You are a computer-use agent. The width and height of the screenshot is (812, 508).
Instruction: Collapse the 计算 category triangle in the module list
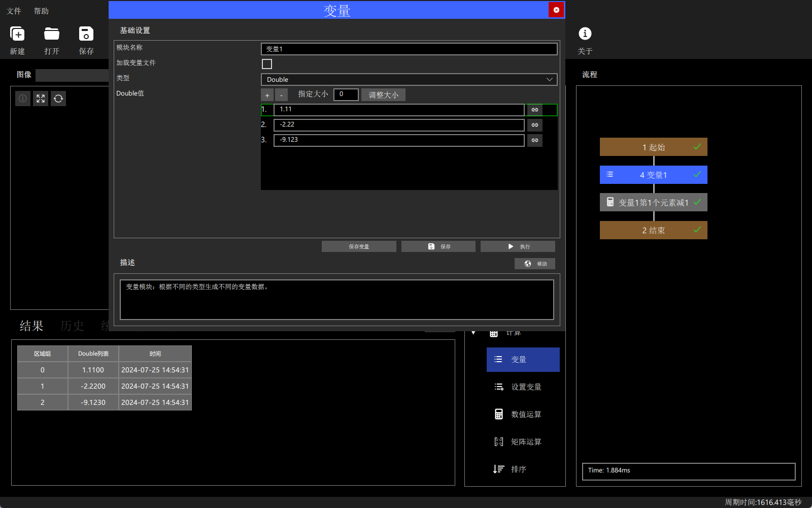[x=473, y=333]
